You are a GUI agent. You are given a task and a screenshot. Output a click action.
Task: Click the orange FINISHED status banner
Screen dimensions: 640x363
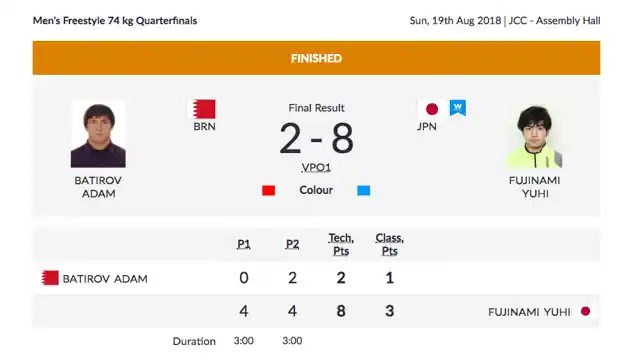pyautogui.click(x=316, y=58)
